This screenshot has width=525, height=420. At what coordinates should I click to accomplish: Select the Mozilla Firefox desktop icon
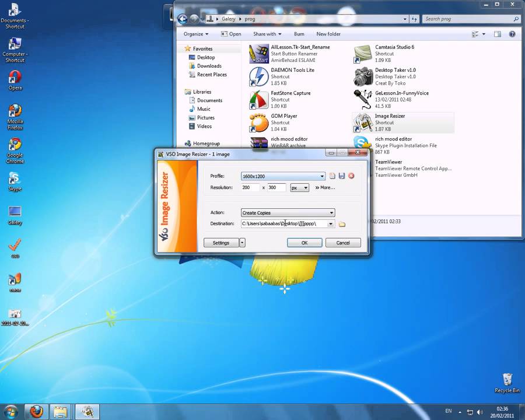[x=15, y=117]
